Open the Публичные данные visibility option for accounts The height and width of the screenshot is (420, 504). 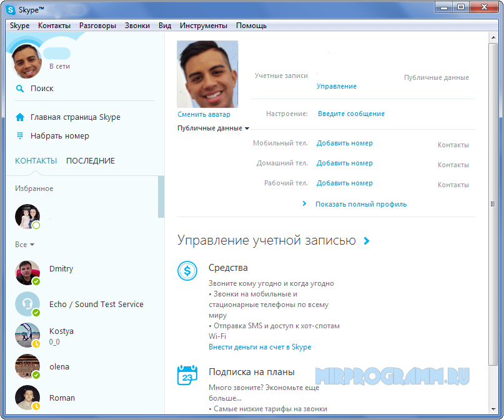[x=436, y=78]
